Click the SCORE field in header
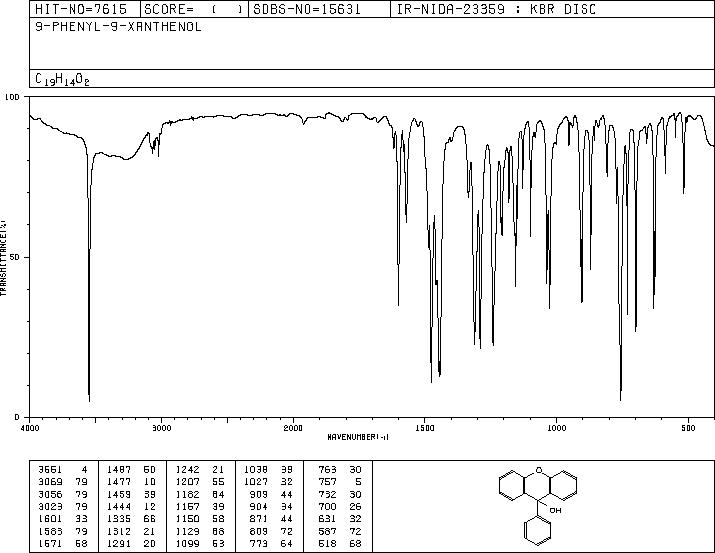 pos(194,9)
